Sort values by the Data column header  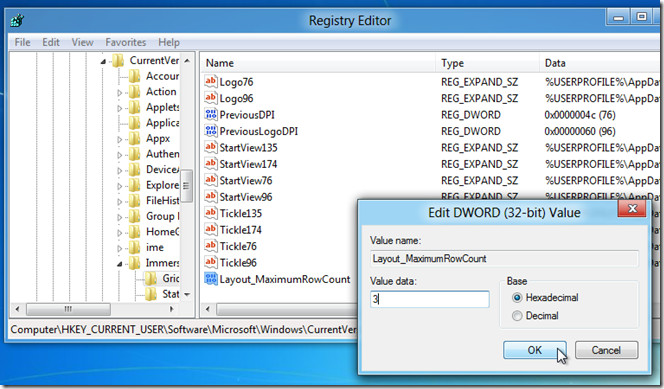click(599, 63)
